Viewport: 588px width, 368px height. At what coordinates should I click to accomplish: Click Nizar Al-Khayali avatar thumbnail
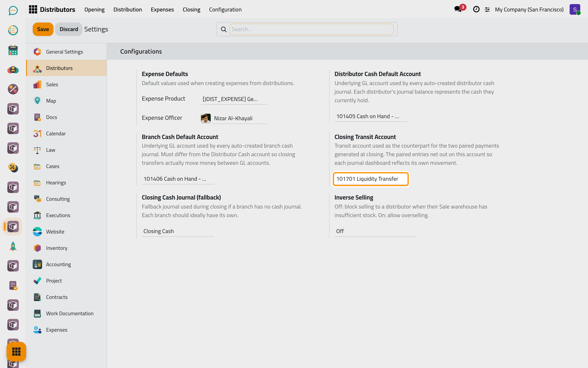206,118
